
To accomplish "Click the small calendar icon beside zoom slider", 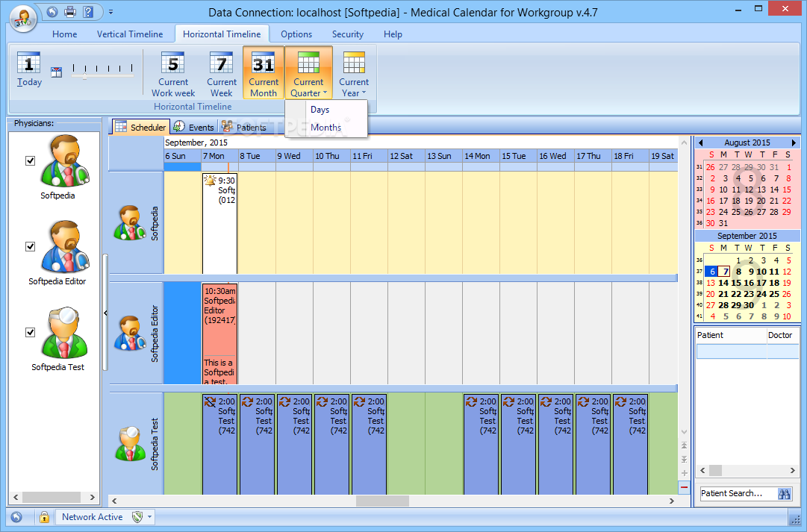I will (56, 72).
